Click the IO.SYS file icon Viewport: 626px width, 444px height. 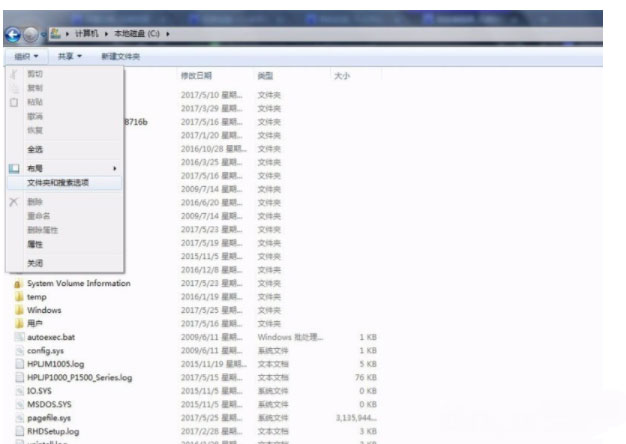click(20, 391)
